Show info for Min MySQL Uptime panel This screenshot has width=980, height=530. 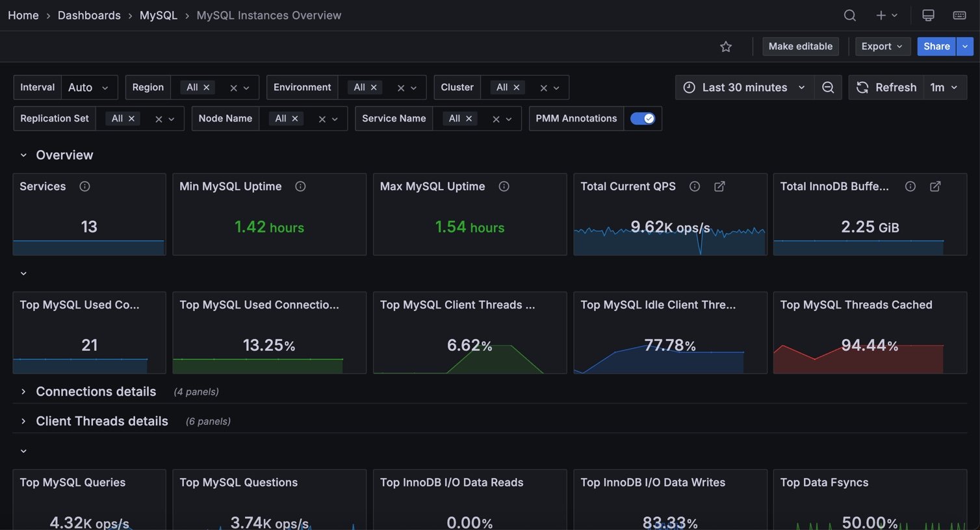(300, 186)
